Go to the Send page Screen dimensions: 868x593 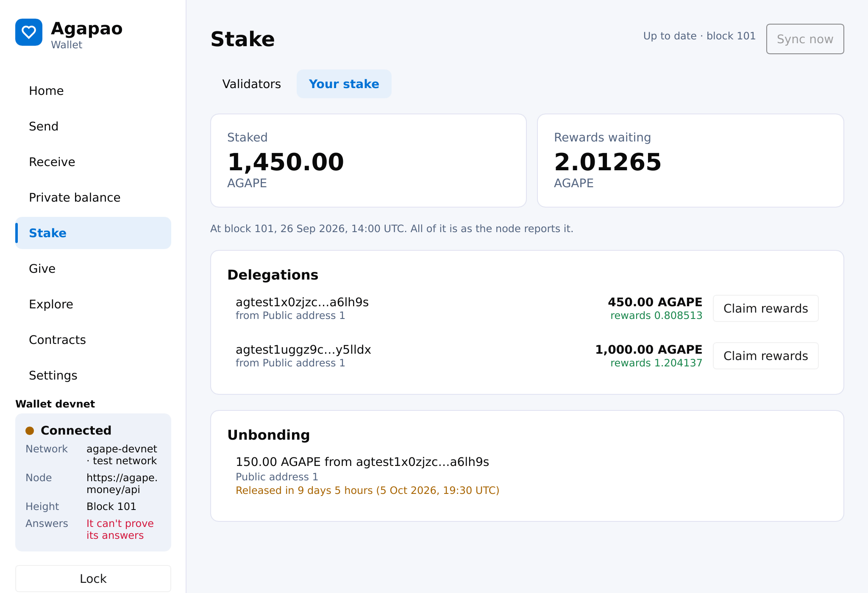(x=93, y=126)
